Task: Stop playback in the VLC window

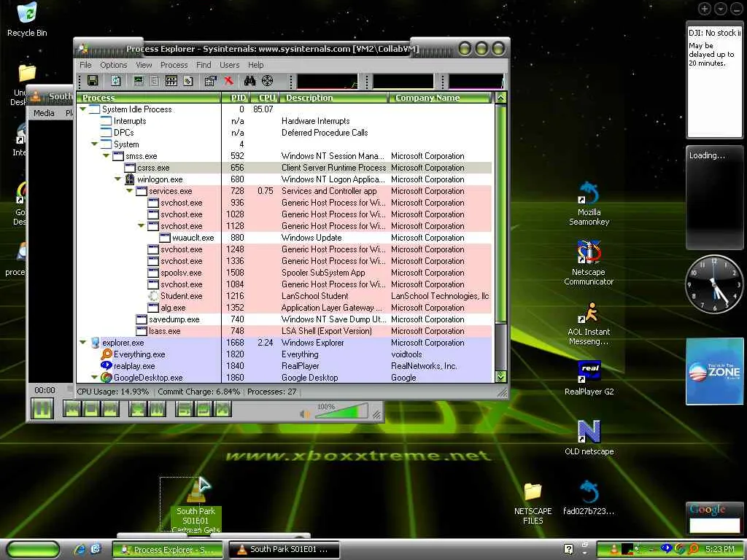Action: pyautogui.click(x=91, y=408)
